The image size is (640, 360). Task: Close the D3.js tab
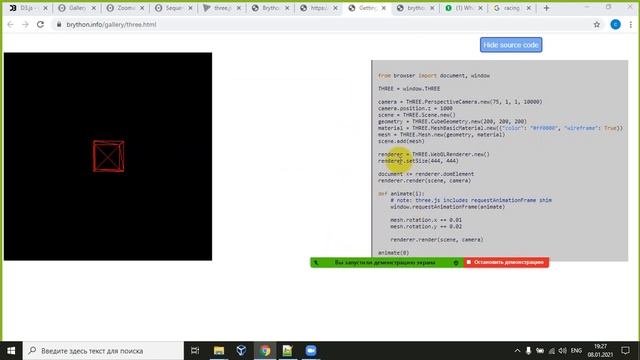(x=45, y=8)
